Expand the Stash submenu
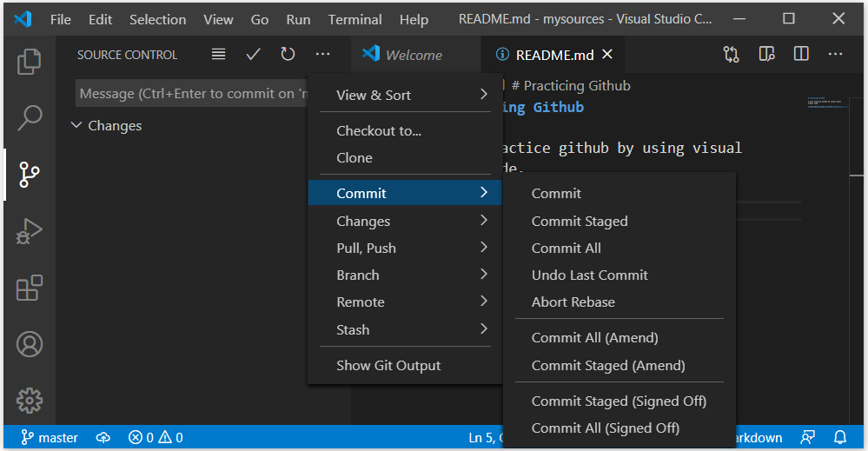Image resolution: width=868 pixels, height=451 pixels. (405, 330)
